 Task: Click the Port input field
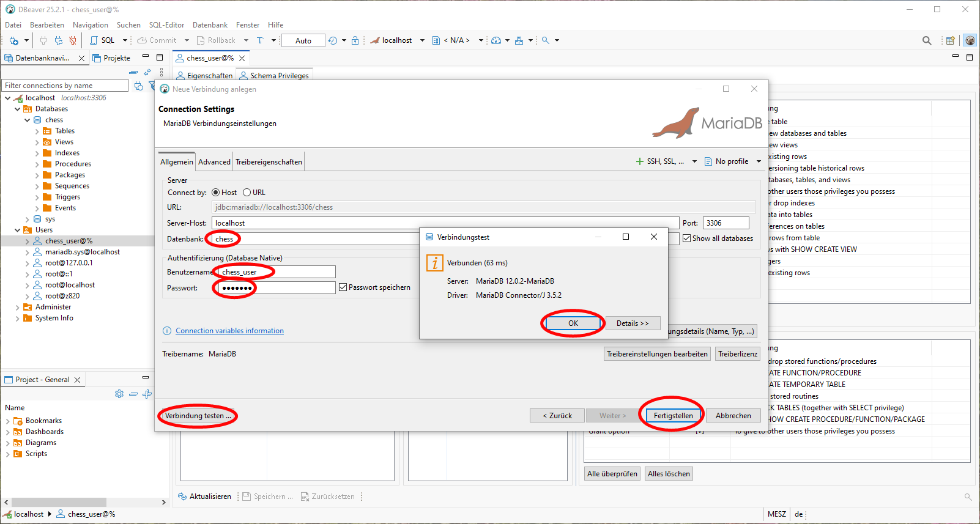(x=726, y=223)
